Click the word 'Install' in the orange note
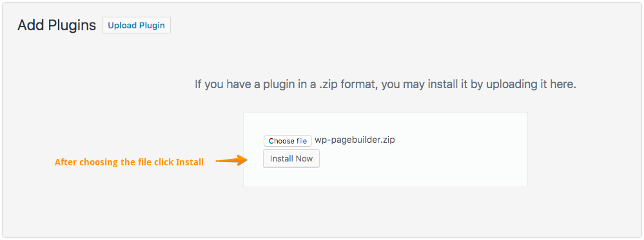Screen dimensions: 644x240 click(190, 162)
